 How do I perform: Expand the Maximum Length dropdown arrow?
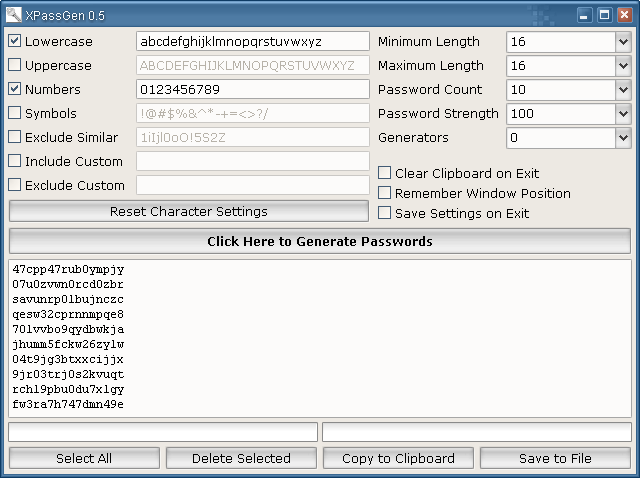(623, 66)
